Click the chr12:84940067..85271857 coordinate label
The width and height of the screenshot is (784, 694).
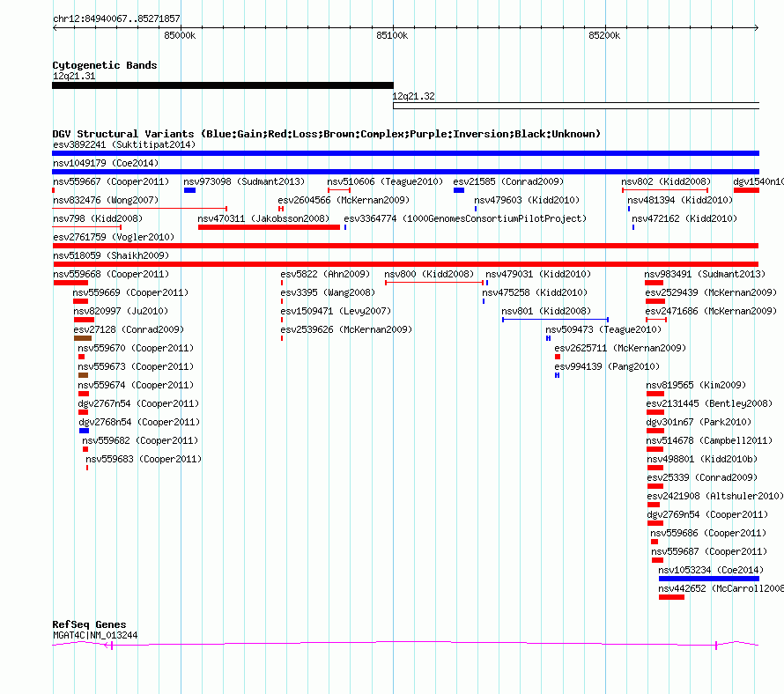[116, 18]
